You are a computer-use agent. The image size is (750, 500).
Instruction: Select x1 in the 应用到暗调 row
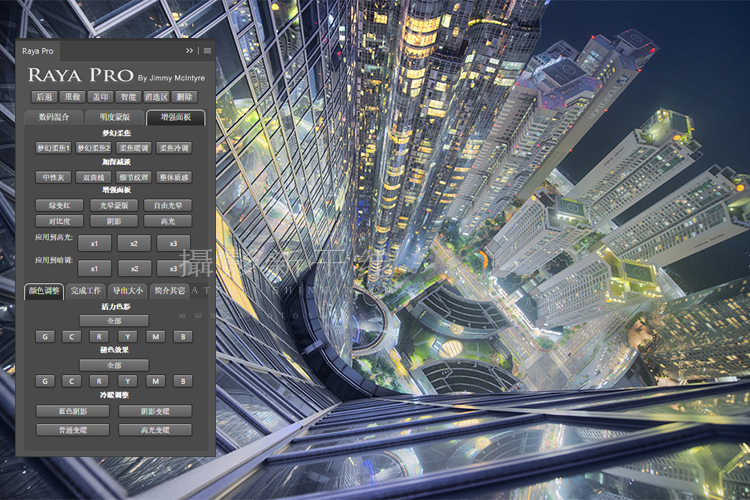pos(94,268)
